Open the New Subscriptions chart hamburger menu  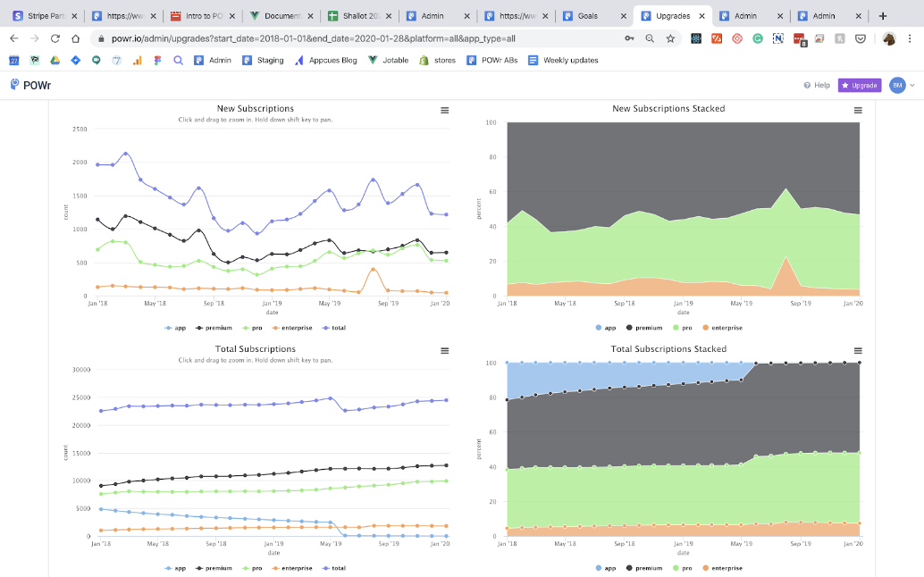click(x=444, y=110)
